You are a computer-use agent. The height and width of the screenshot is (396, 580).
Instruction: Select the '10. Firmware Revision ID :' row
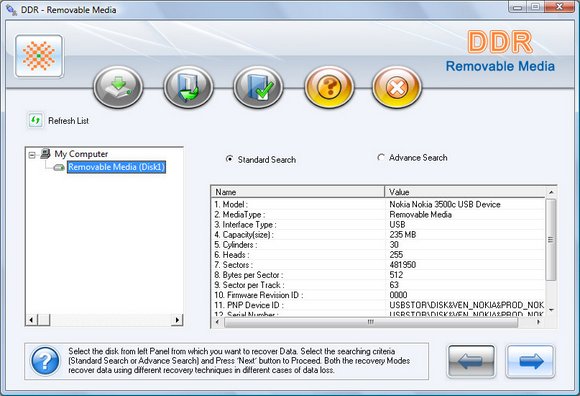tap(378, 295)
